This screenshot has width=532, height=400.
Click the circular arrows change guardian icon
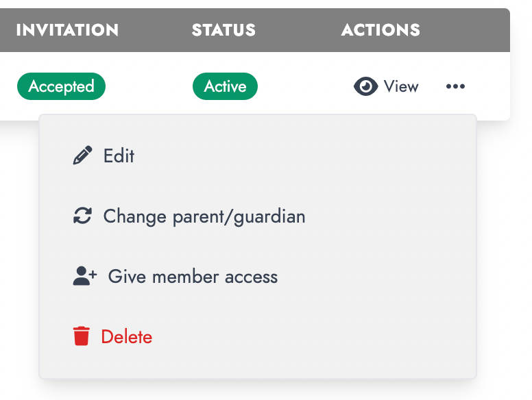[82, 216]
